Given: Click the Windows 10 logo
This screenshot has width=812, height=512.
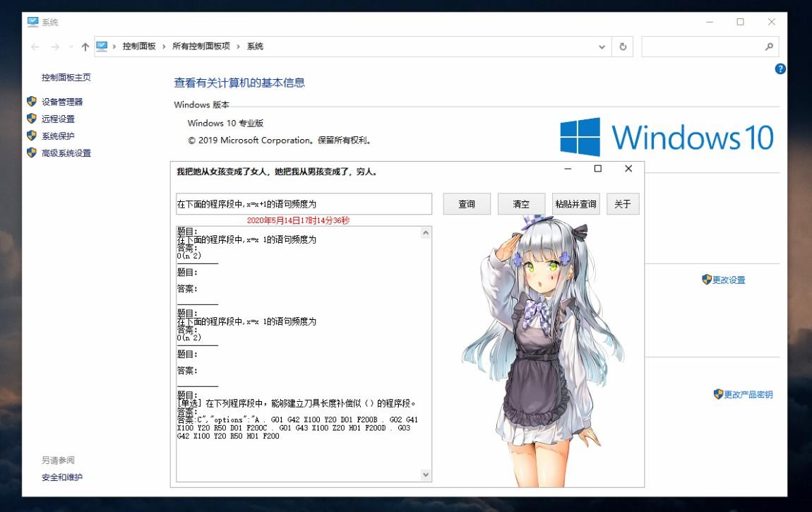Looking at the screenshot, I should [667, 137].
